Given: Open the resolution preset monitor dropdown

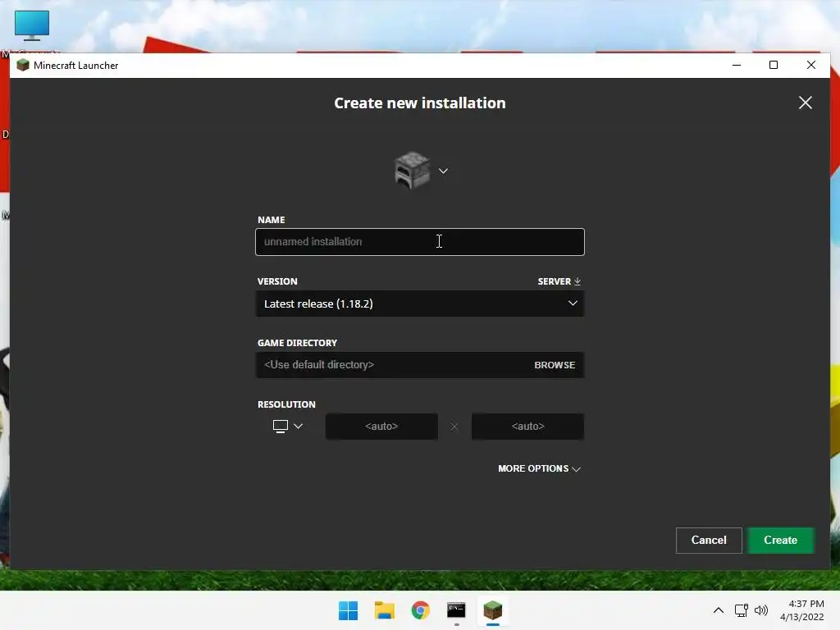Looking at the screenshot, I should coord(288,427).
